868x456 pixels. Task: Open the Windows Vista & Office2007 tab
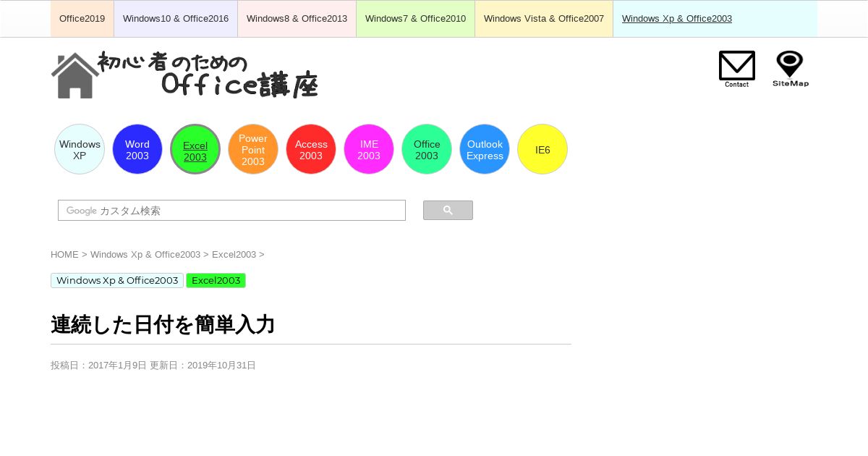point(544,19)
